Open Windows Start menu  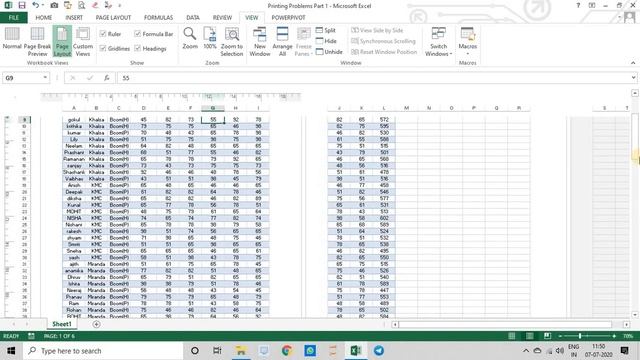point(11,351)
